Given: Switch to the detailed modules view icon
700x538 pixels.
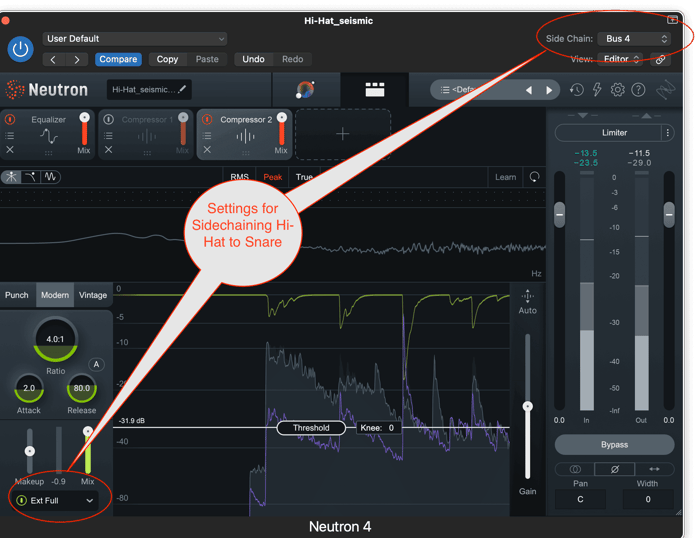Looking at the screenshot, I should coord(375,90).
